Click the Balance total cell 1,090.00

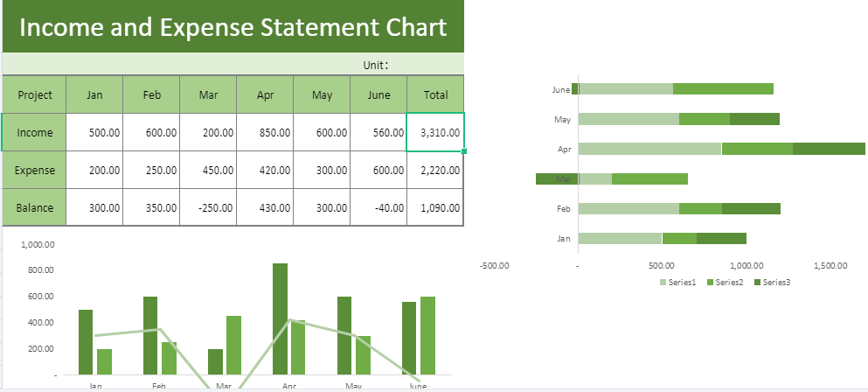(x=435, y=208)
